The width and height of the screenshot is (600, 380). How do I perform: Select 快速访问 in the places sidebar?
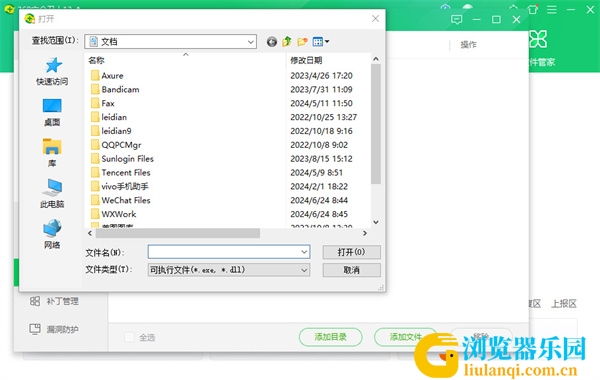coord(52,72)
